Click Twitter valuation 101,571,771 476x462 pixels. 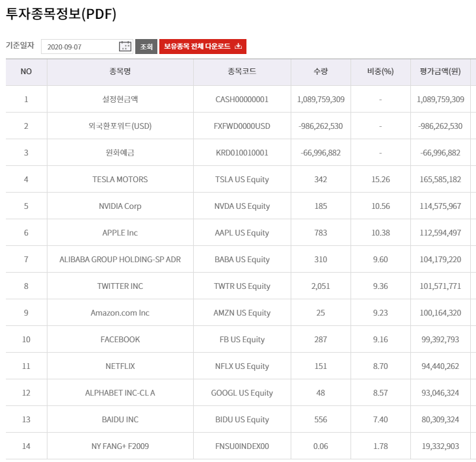tap(440, 286)
